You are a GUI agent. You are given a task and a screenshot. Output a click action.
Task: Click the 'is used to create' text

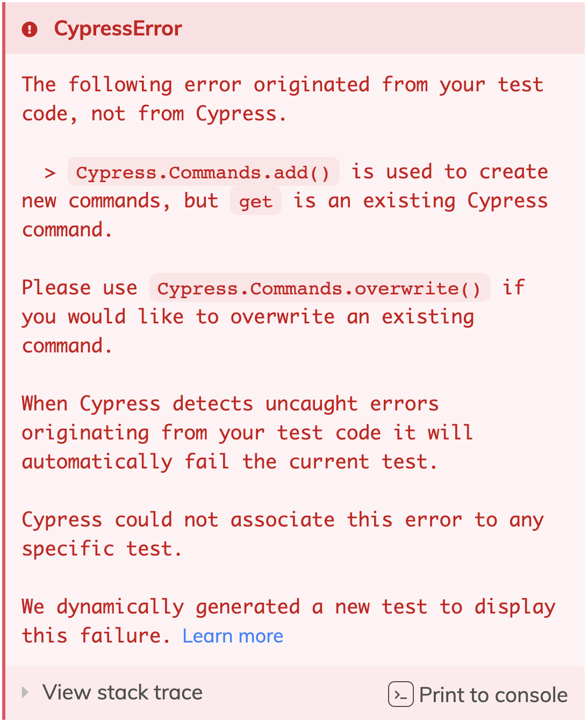pyautogui.click(x=449, y=172)
